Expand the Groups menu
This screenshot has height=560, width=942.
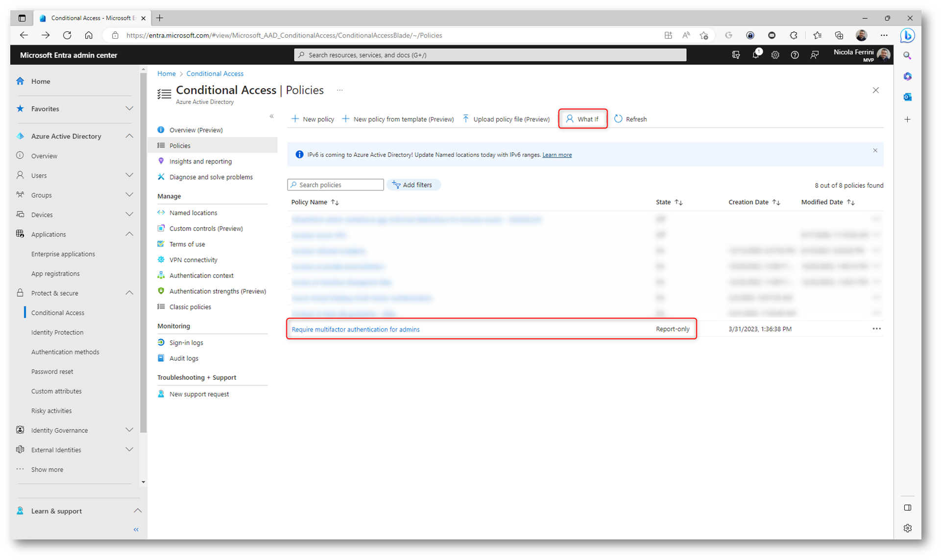tap(129, 195)
